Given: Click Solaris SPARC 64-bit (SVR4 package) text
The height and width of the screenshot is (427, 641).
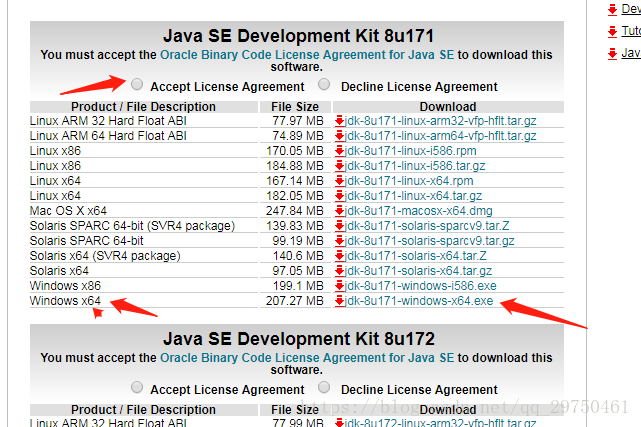Looking at the screenshot, I should [x=132, y=226].
